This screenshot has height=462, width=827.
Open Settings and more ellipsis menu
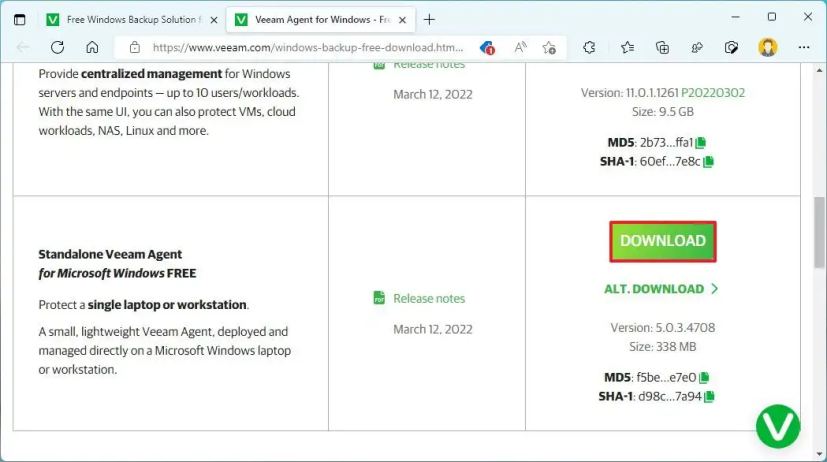coord(804,47)
